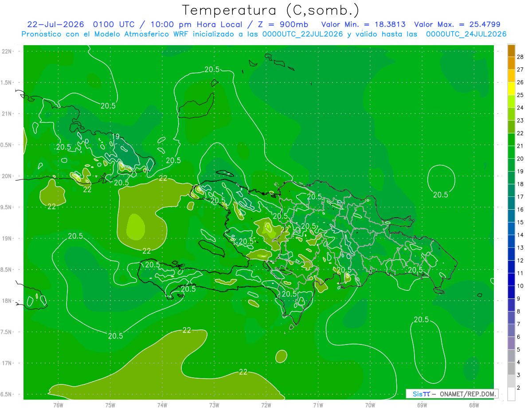Image resolution: width=532 pixels, height=411 pixels.
Task: Click the '71W' longitude axis label
Action: pyautogui.click(x=318, y=405)
